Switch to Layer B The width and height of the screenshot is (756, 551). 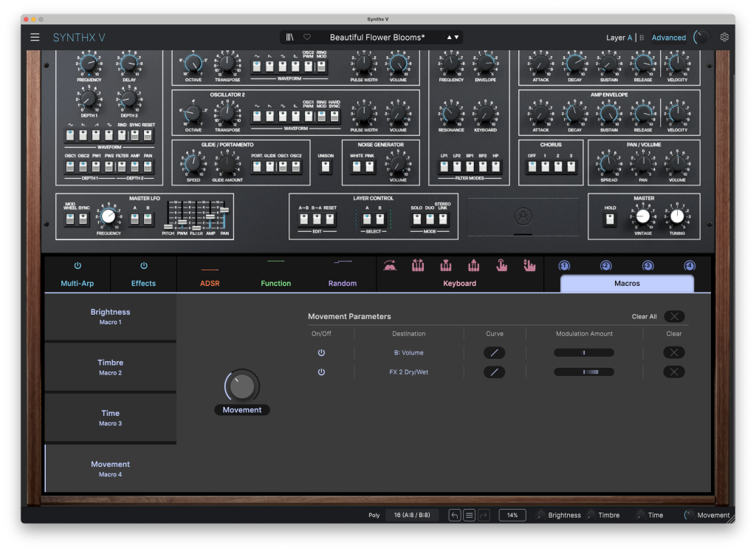pyautogui.click(x=642, y=38)
